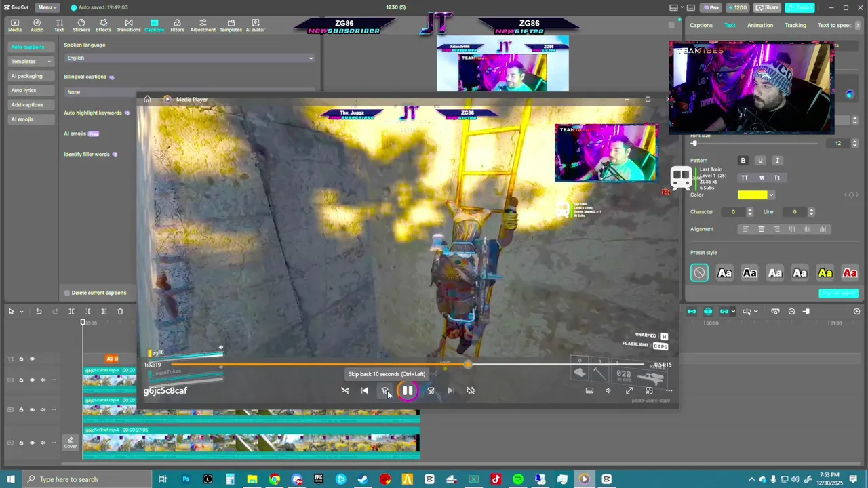
Task: Open the Bilingual captions None dropdown
Action: (x=189, y=91)
